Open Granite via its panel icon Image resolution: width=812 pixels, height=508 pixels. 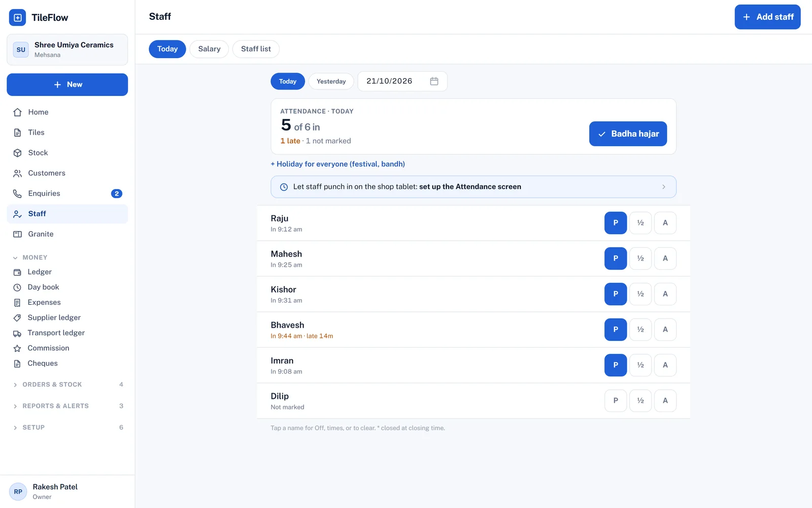[17, 234]
